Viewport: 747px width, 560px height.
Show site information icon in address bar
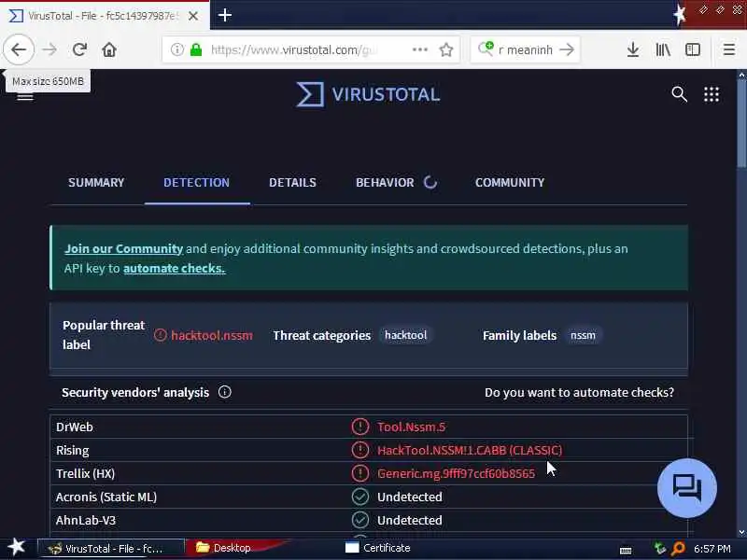(176, 49)
